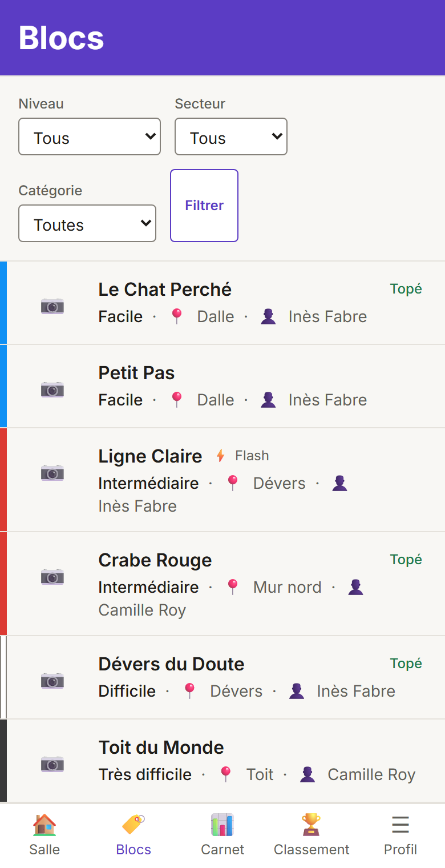The image size is (445, 868).
Task: Open the Crabe Rouge boulder title
Action: [155, 560]
